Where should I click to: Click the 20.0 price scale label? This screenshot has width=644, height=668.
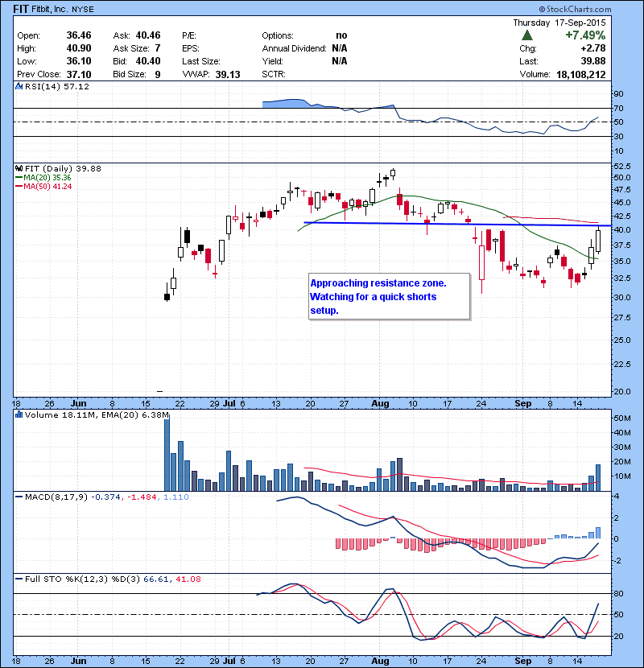pos(621,391)
